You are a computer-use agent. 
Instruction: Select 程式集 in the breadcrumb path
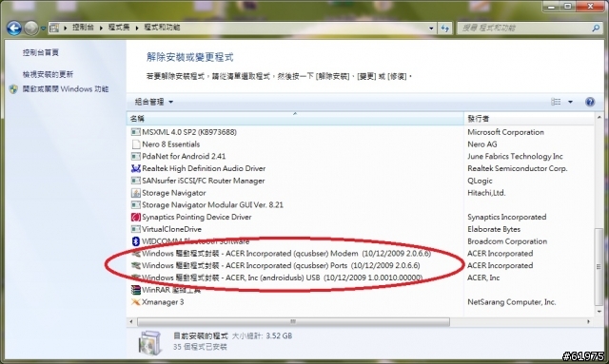click(x=118, y=28)
